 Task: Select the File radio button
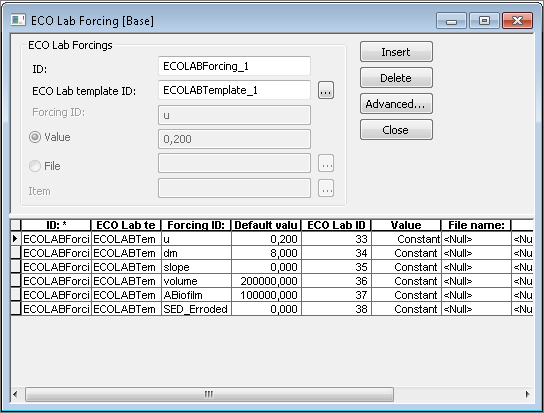pyautogui.click(x=35, y=166)
